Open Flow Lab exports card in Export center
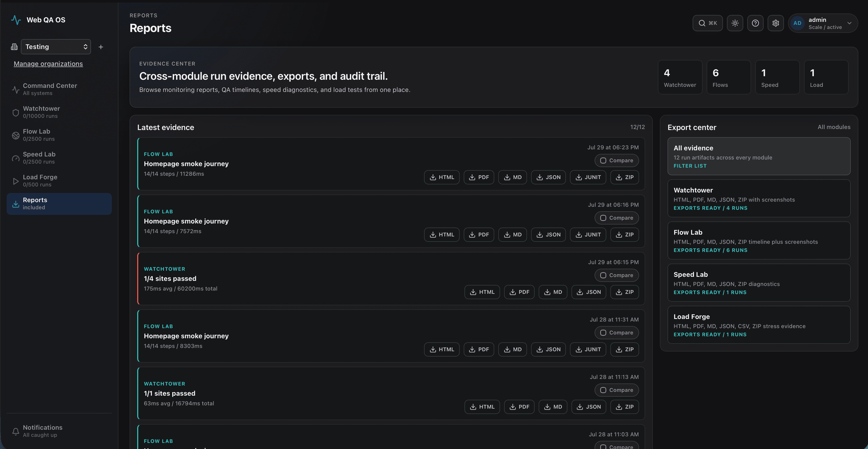 (759, 240)
